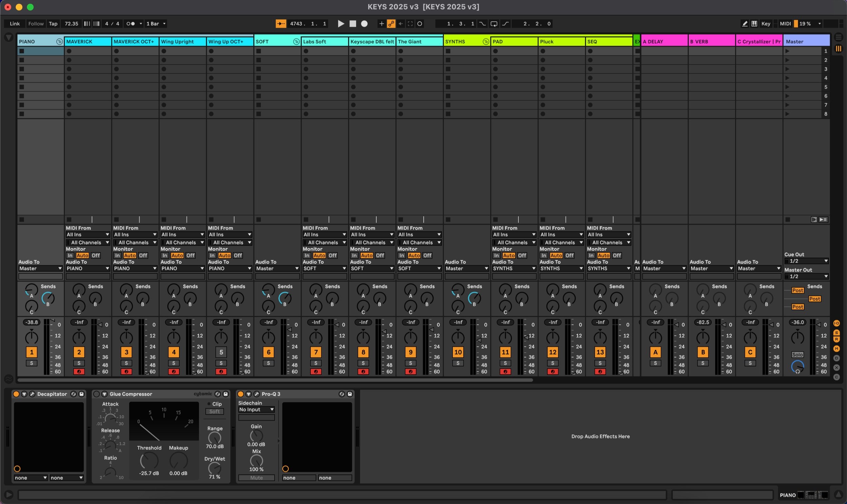Toggle the Loop switch icon
Screen dimensions: 847x504
click(493, 24)
